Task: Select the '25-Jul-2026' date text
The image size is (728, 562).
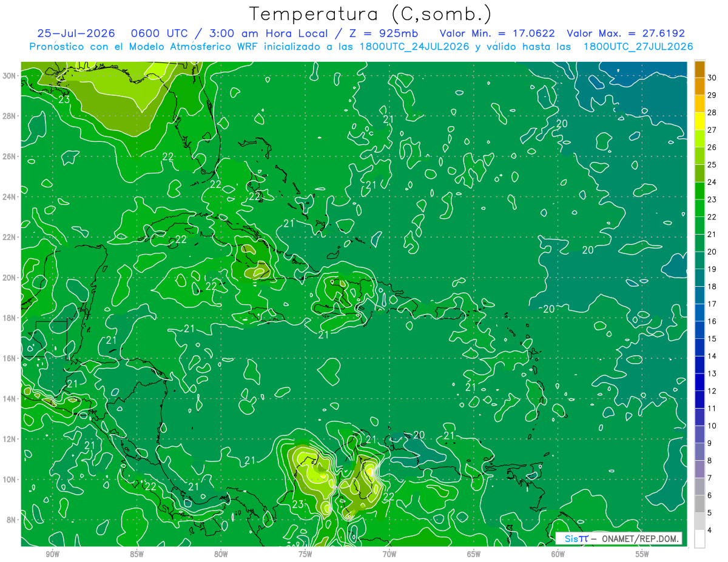Action: tap(78, 33)
